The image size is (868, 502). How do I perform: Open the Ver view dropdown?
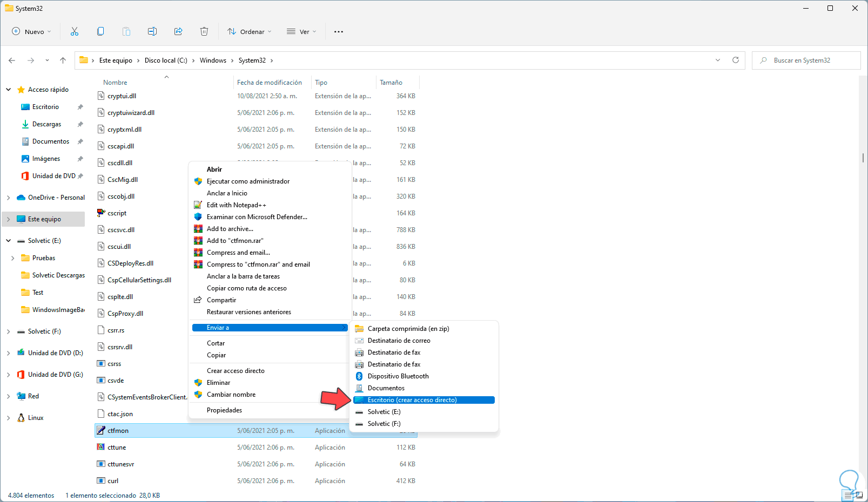pos(301,31)
